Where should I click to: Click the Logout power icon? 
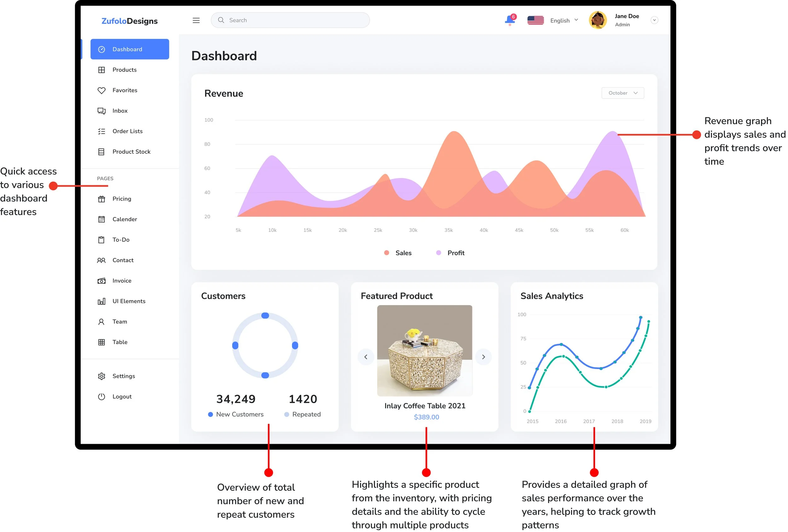point(101,397)
